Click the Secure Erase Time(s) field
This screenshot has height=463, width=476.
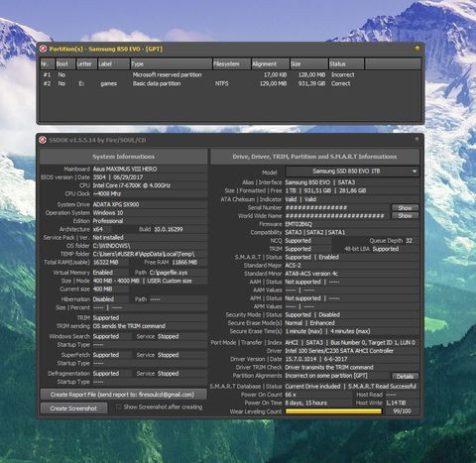pos(352,331)
